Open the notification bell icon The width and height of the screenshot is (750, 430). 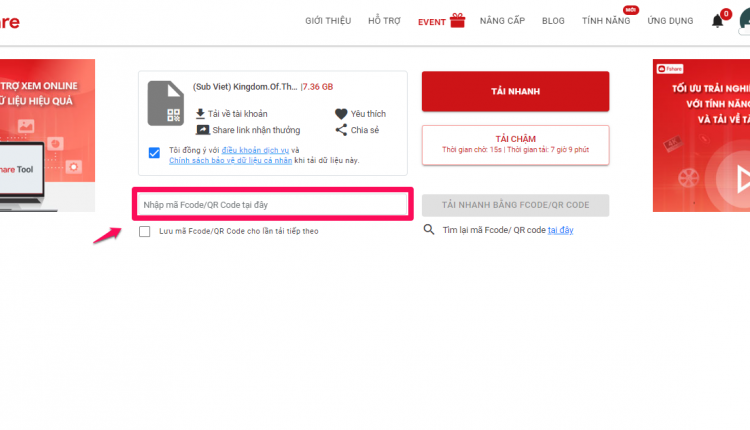point(717,21)
